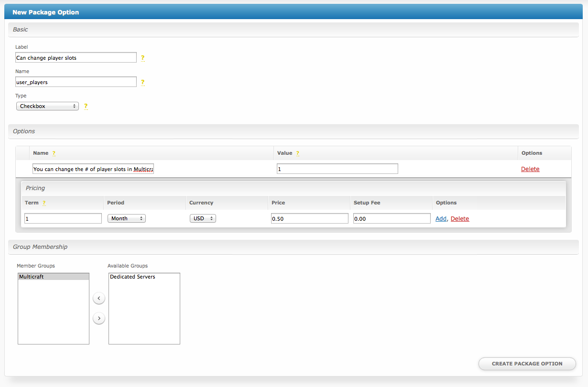Screen dimensions: 588x387
Task: Click the help icon beside Label field
Action: click(x=142, y=58)
